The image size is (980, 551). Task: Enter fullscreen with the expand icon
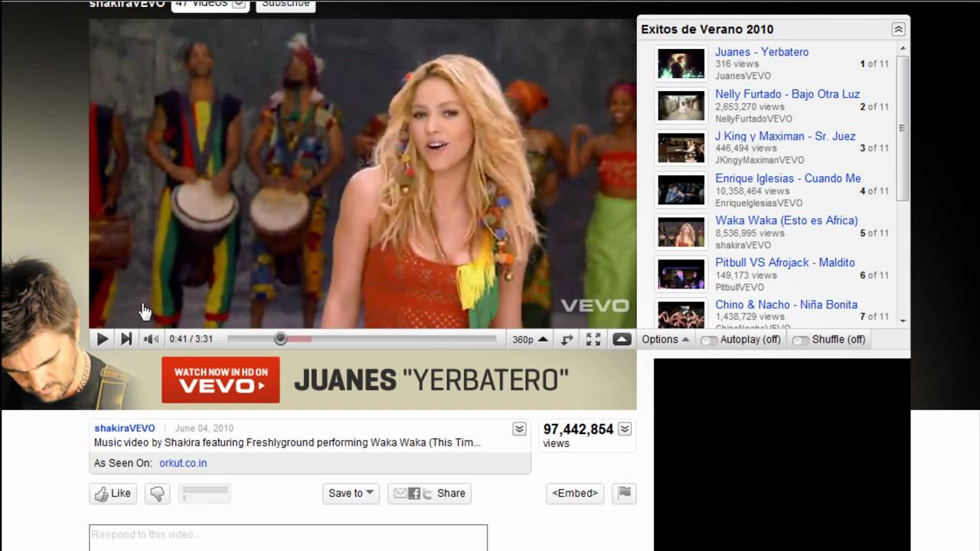[593, 339]
